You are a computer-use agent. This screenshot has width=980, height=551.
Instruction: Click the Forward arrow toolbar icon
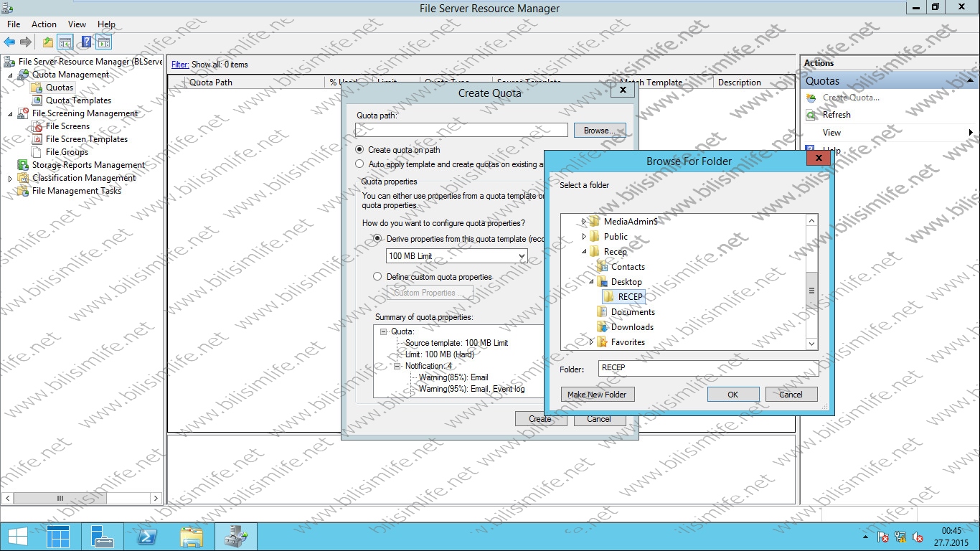(26, 42)
